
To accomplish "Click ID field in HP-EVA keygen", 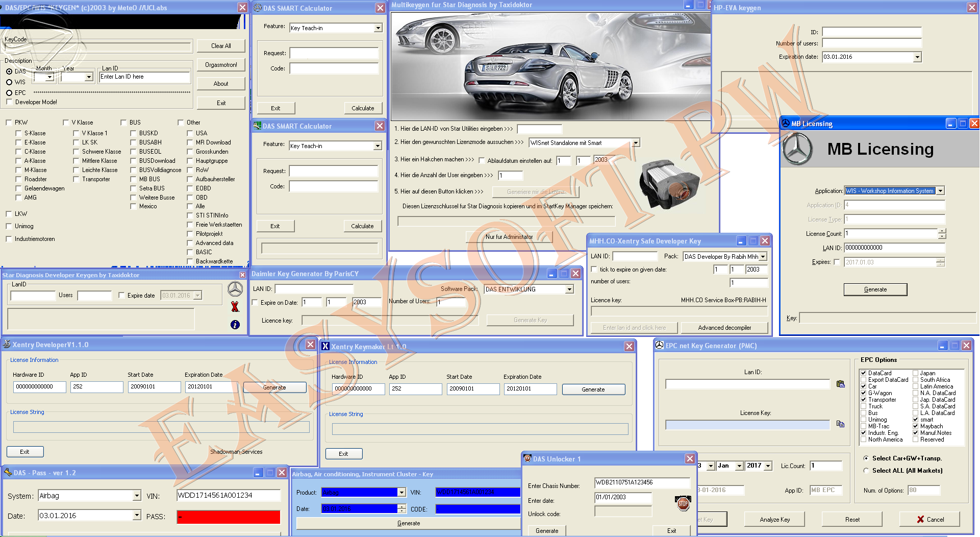I will pos(872,32).
